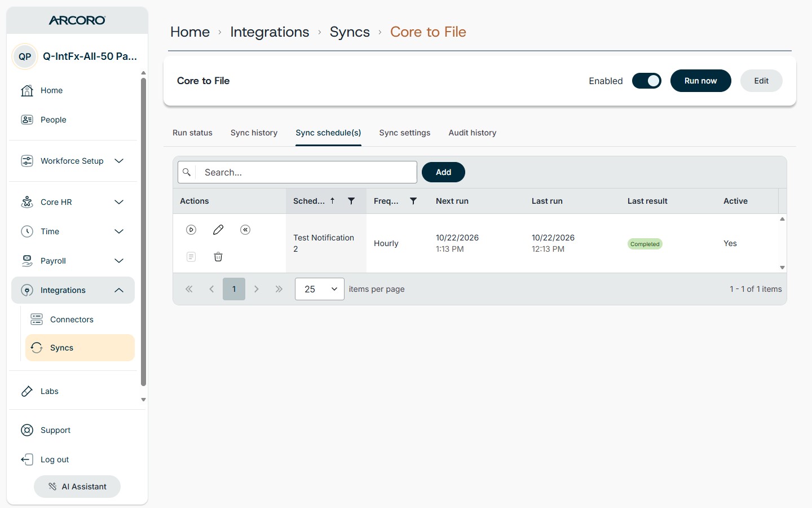Image resolution: width=812 pixels, height=508 pixels.
Task: Switch to the Sync history tab
Action: [254, 133]
